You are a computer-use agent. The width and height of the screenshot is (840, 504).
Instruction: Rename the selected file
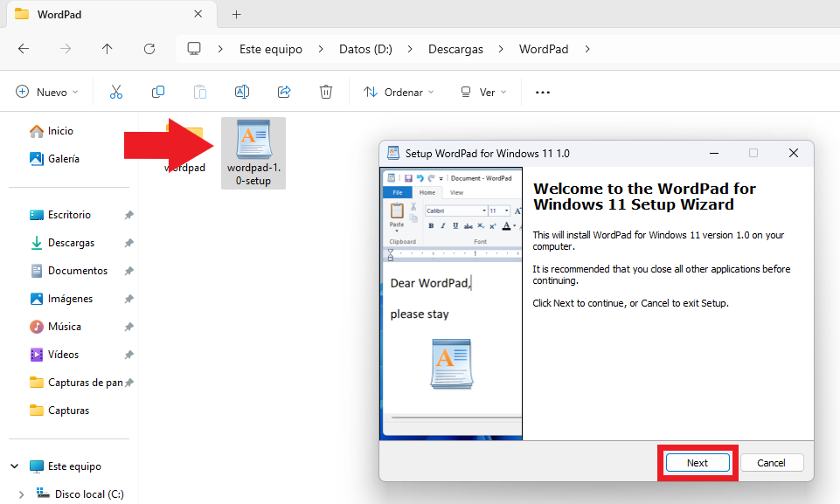point(242,92)
